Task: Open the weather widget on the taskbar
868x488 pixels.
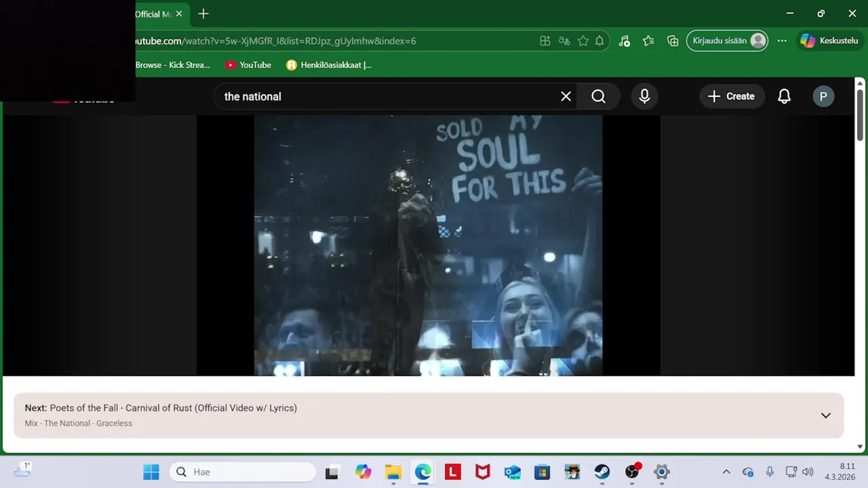Action: 22,470
